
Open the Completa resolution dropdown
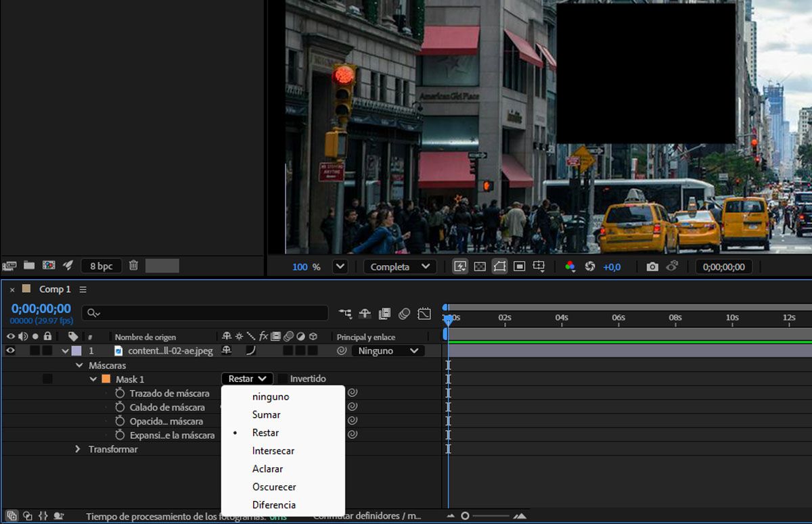coord(399,267)
